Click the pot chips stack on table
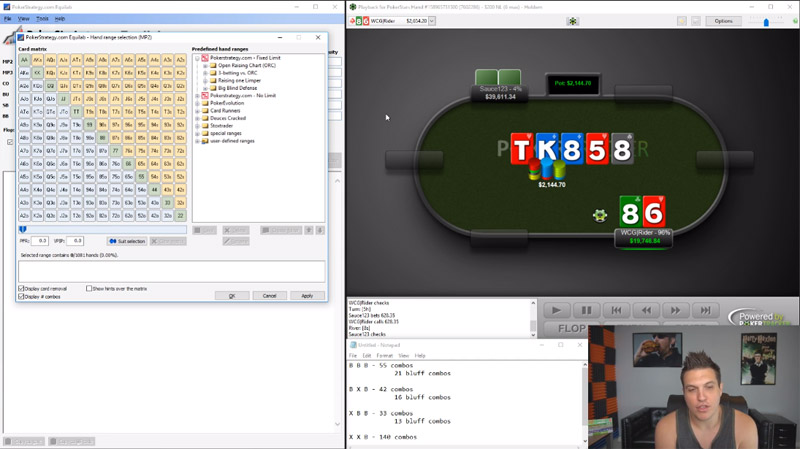The width and height of the screenshot is (800, 449). click(x=546, y=169)
